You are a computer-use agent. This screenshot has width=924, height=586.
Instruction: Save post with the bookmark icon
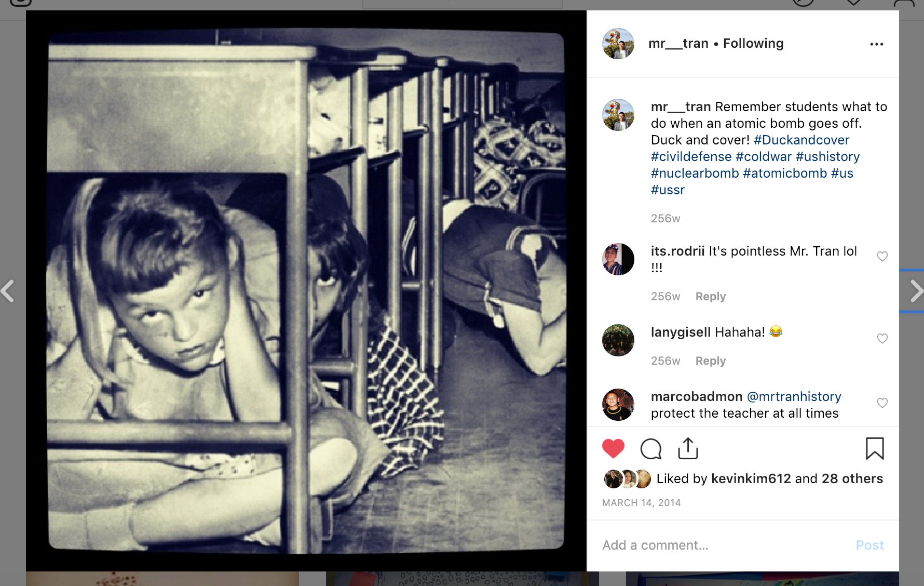pos(875,448)
